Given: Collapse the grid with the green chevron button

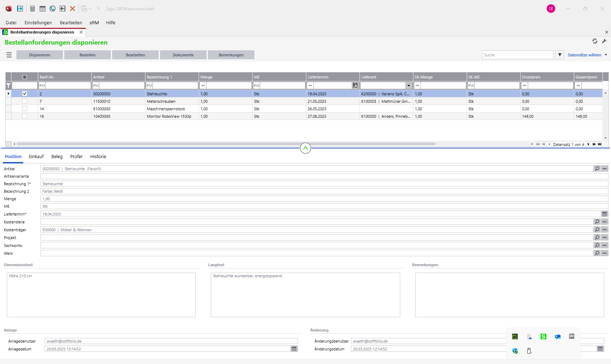Looking at the screenshot, I should (x=305, y=148).
